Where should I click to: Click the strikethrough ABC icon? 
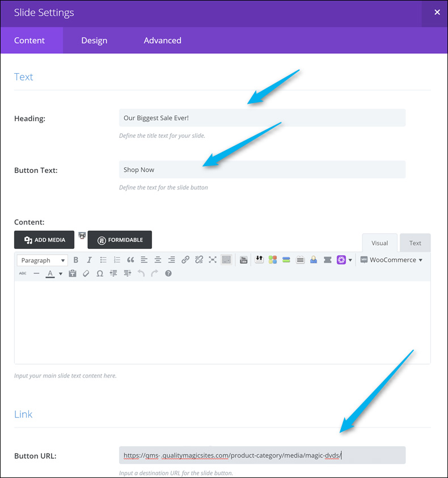coord(23,273)
